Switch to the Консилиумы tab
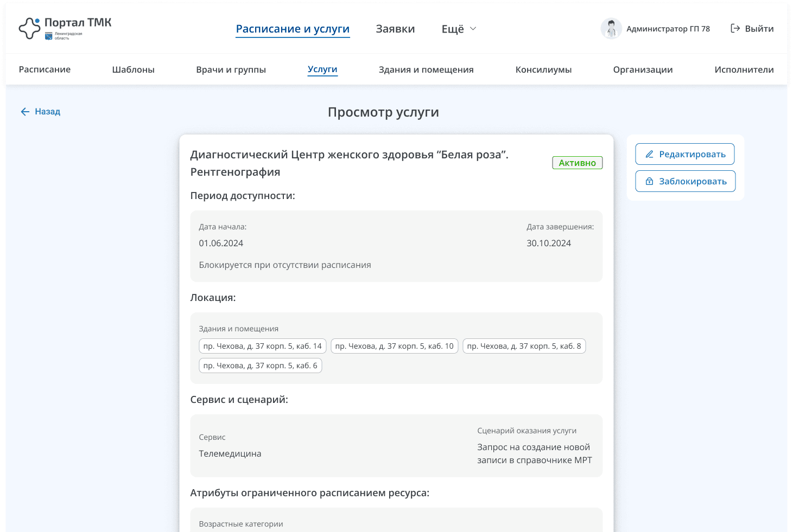 tap(543, 69)
